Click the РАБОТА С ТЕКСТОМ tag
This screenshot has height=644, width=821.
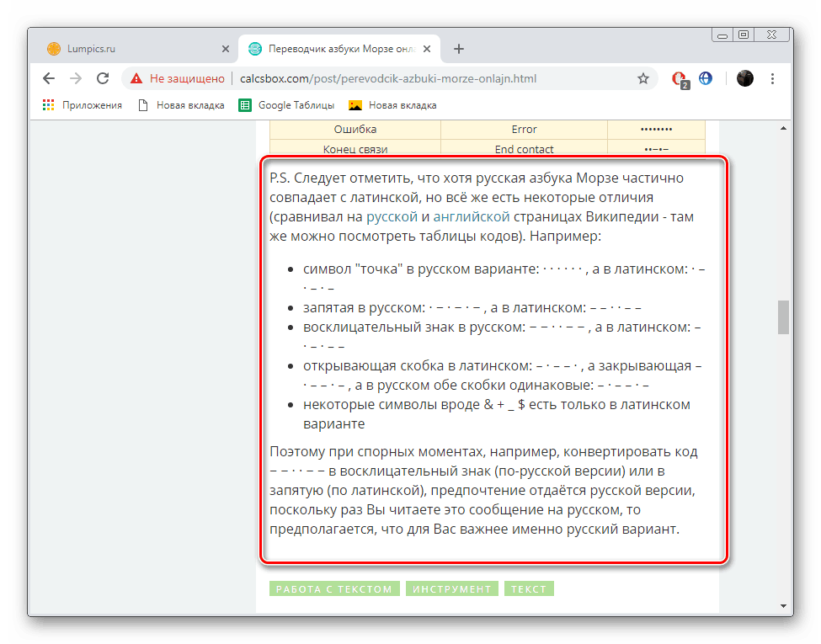[x=334, y=589]
